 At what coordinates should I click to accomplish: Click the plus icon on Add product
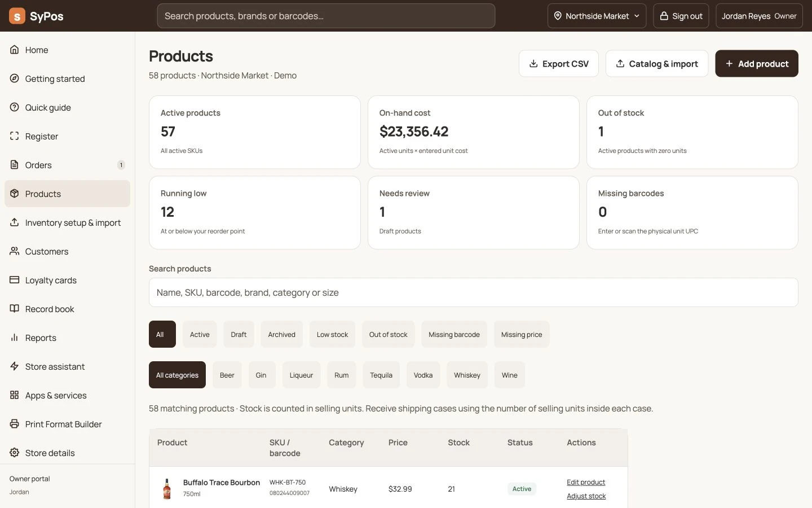(729, 64)
